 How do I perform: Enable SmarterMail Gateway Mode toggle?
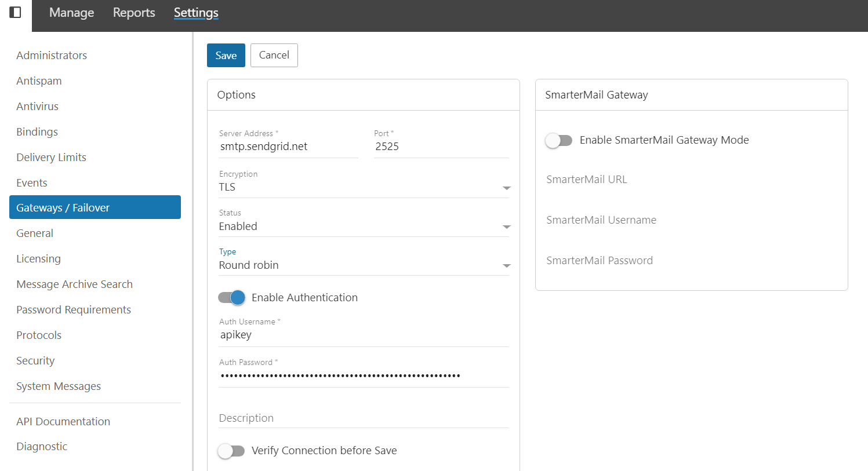tap(559, 140)
